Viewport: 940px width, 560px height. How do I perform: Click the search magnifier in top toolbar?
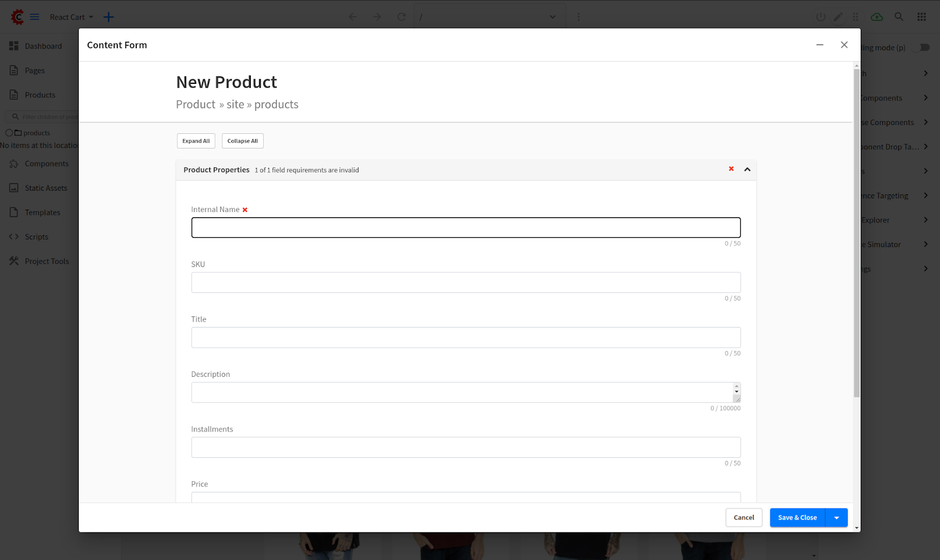[x=899, y=17]
